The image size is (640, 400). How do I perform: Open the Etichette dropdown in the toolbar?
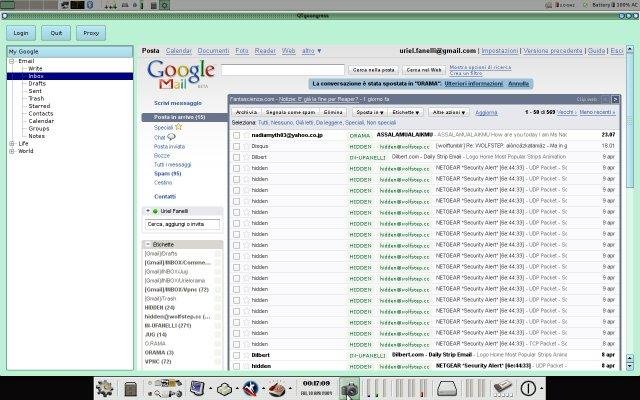(406, 112)
